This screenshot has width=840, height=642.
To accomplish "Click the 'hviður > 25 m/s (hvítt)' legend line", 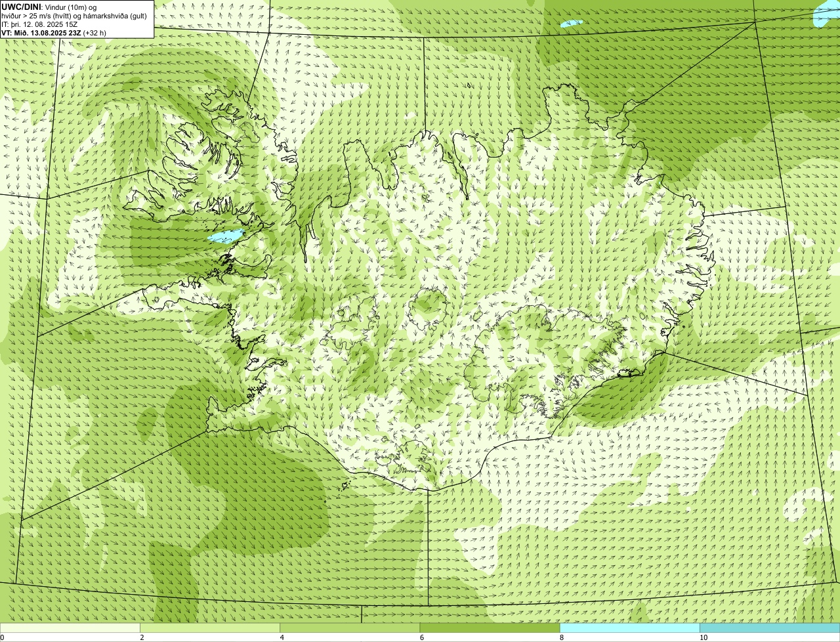I will [74, 16].
